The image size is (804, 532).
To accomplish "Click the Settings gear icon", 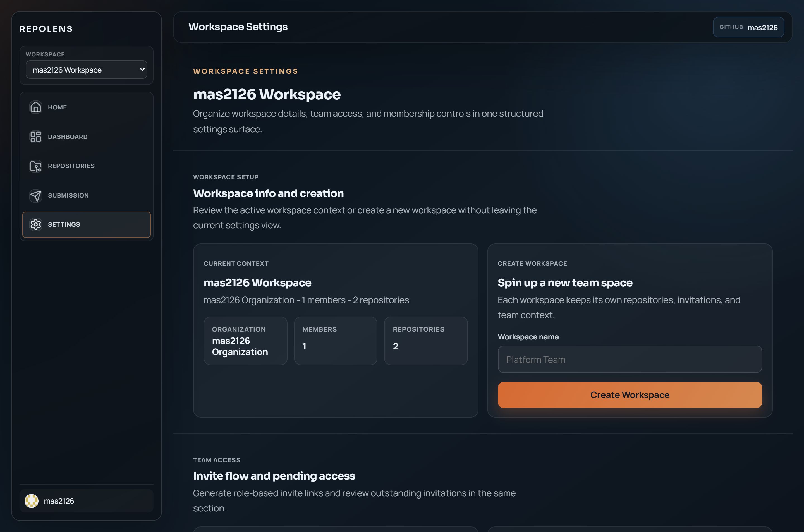I will coord(35,224).
